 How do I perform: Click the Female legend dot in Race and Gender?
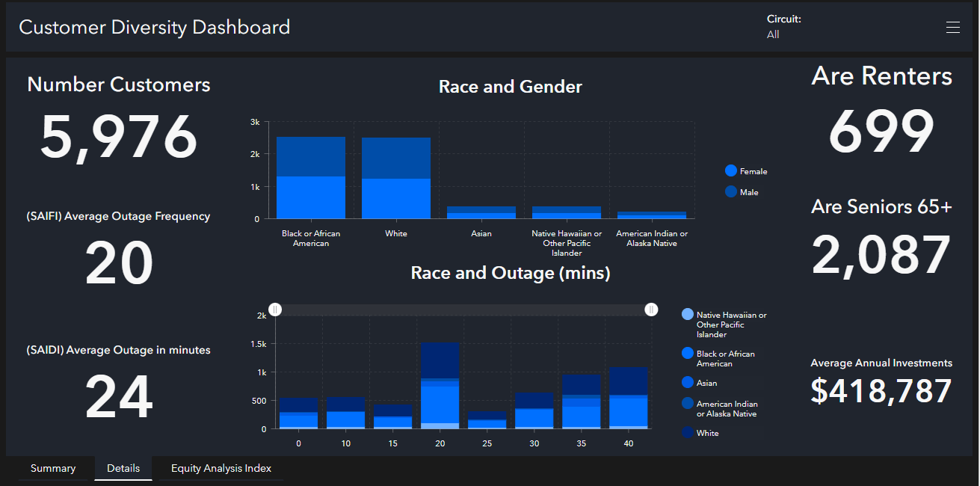point(730,170)
